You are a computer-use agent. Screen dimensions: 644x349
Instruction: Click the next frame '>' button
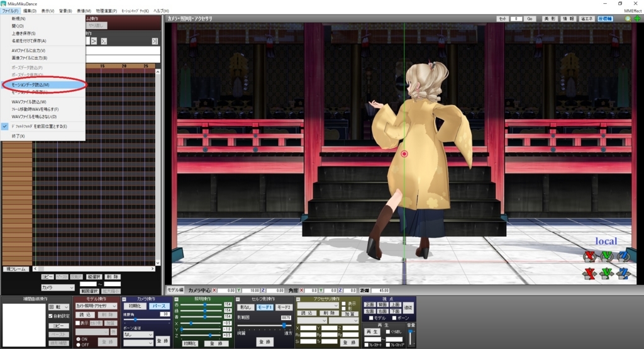(x=94, y=41)
